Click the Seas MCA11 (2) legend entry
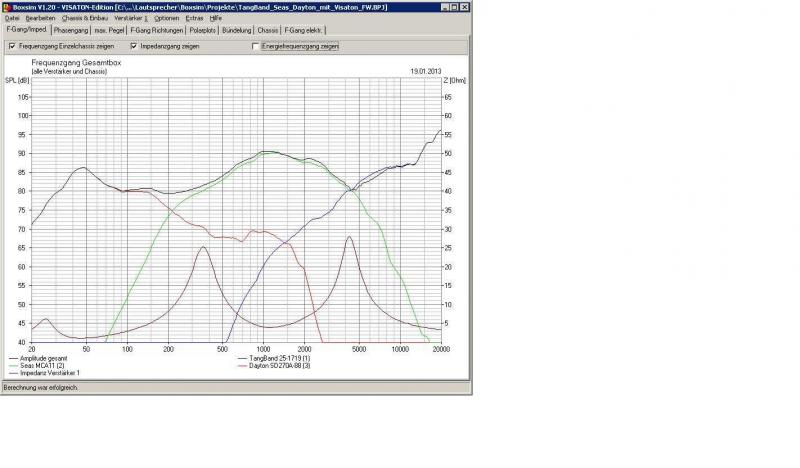This screenshot has height=468, width=800. click(37, 366)
